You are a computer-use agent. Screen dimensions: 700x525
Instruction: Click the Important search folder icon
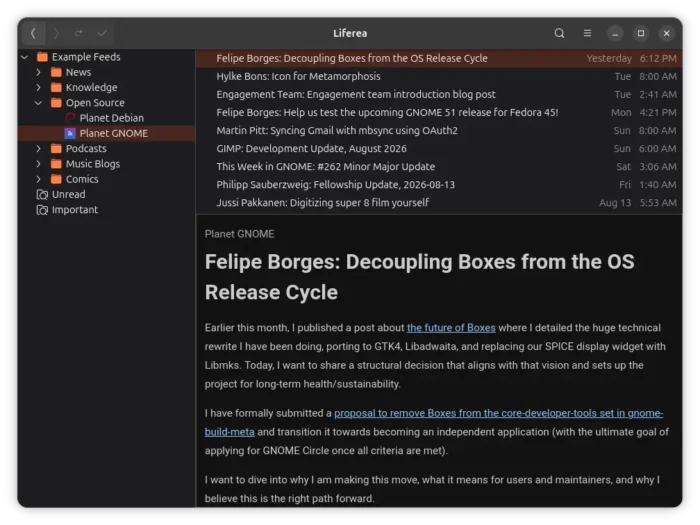point(42,210)
